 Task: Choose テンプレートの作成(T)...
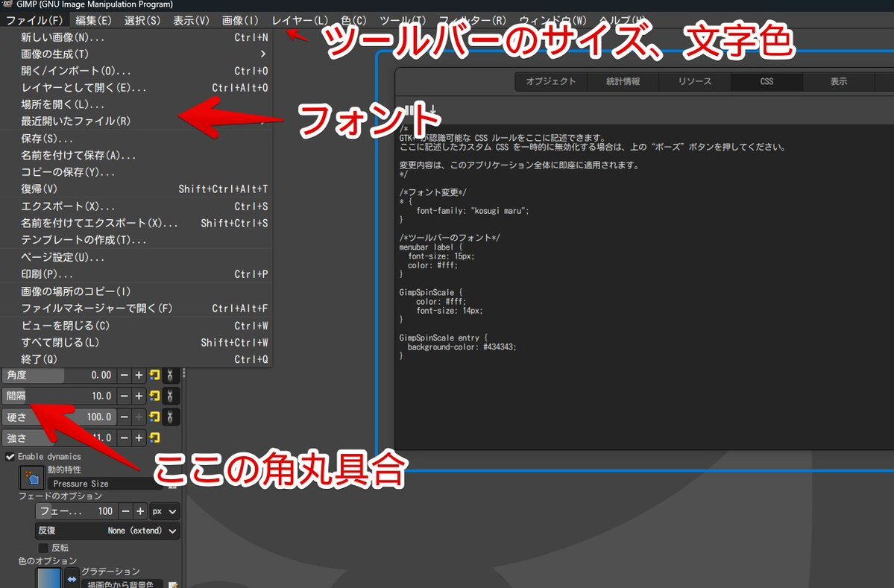[x=137, y=240]
